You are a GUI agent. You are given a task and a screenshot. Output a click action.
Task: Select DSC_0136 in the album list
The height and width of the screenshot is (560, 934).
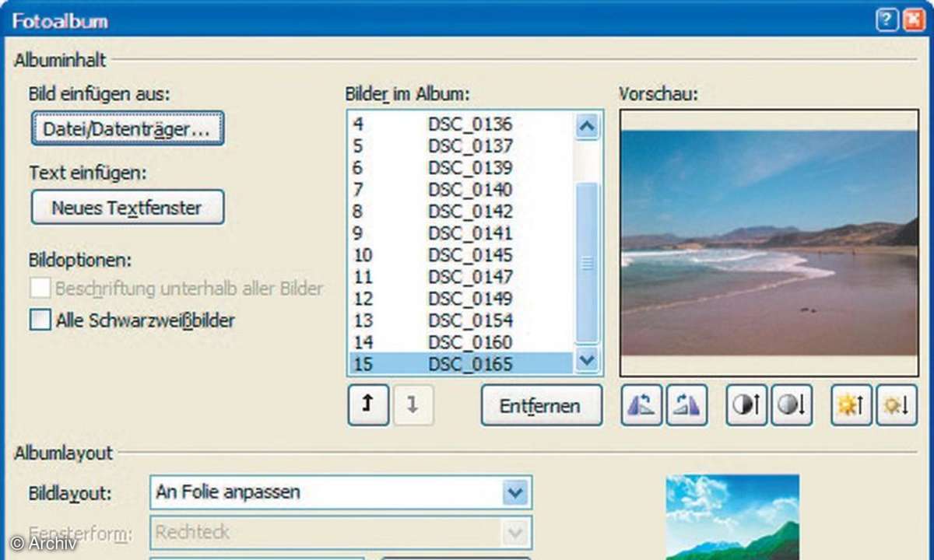point(462,124)
